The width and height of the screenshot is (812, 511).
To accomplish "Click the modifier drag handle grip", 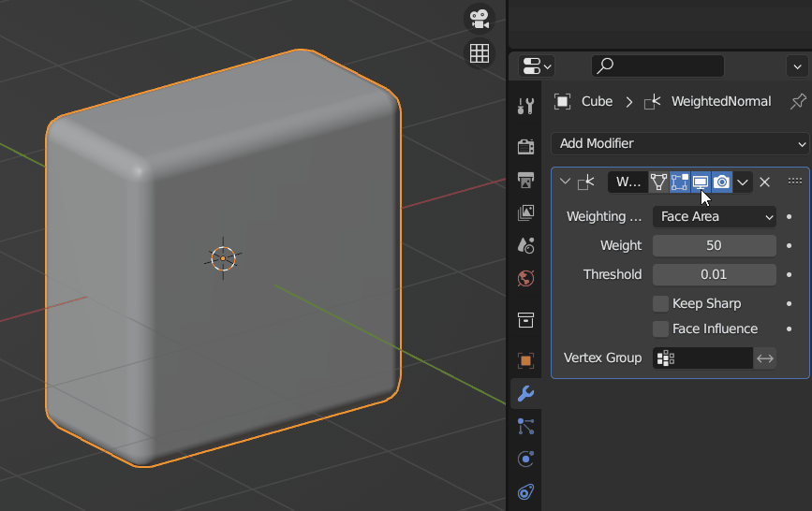I will pyautogui.click(x=795, y=182).
